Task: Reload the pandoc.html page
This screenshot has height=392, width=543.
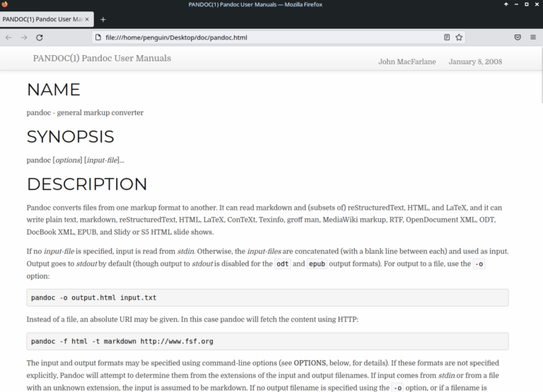Action: coord(40,37)
